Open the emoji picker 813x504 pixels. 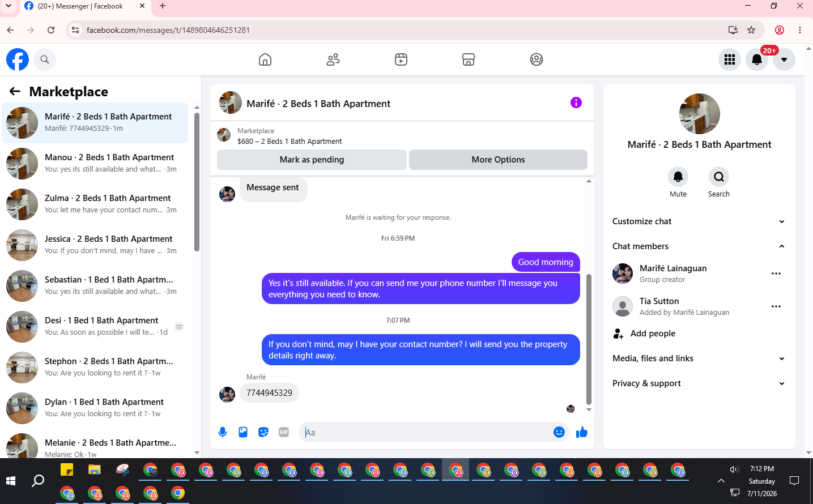pos(559,432)
